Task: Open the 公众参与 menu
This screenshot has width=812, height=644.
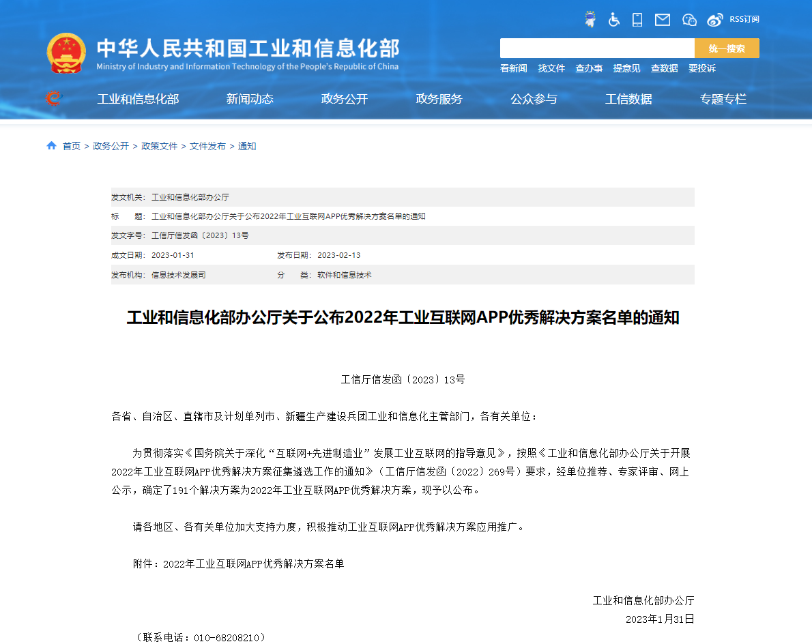Action: coord(534,98)
